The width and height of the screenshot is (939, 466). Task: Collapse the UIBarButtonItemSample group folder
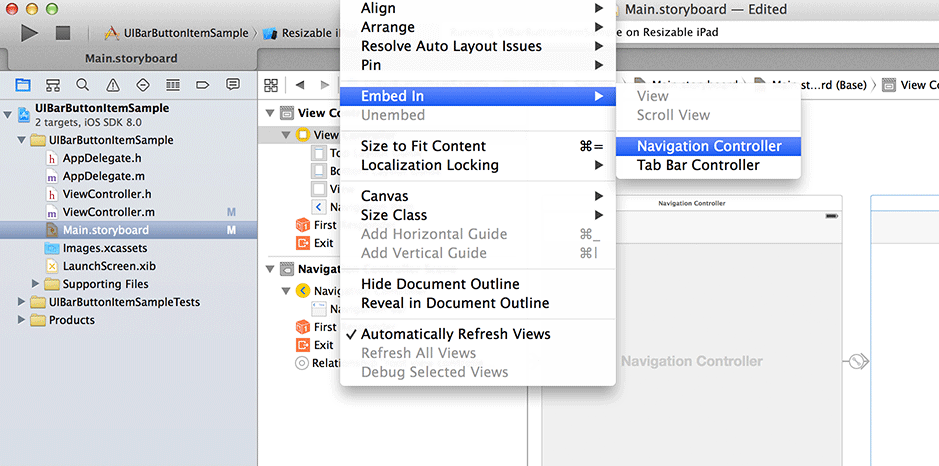22,140
